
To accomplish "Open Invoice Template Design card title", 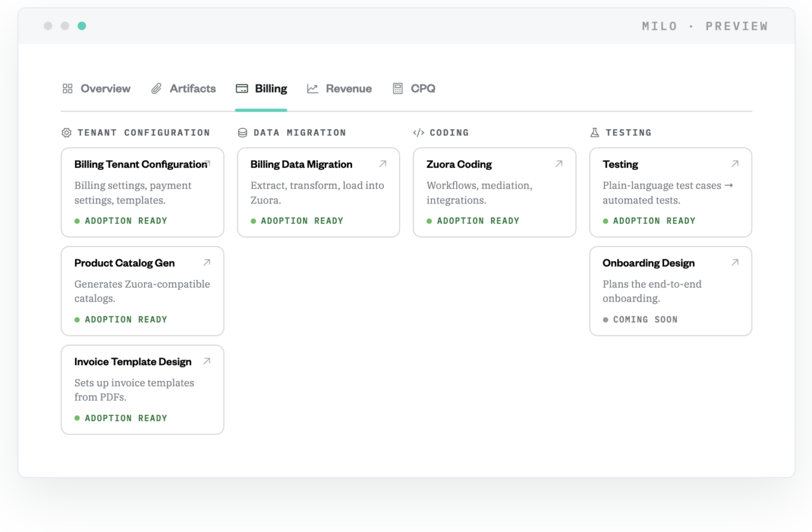I will (x=133, y=362).
